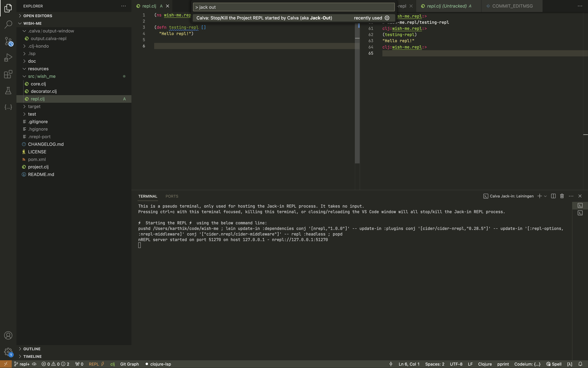Expand the target folder
Image resolution: width=588 pixels, height=368 pixels.
74,106
